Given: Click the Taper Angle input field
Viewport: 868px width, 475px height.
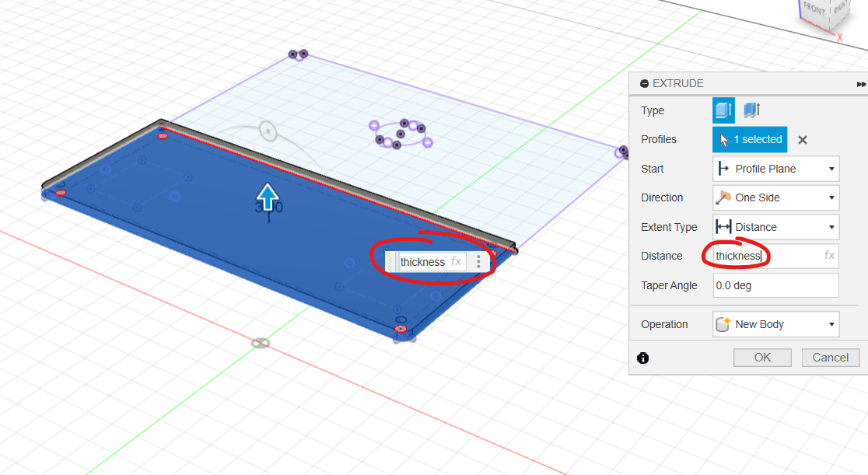Looking at the screenshot, I should pyautogui.click(x=775, y=285).
